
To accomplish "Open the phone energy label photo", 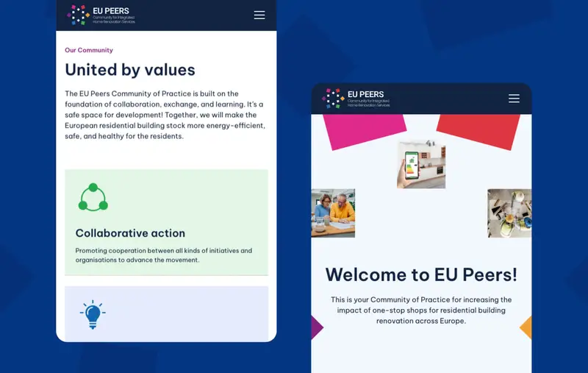I will (x=421, y=164).
